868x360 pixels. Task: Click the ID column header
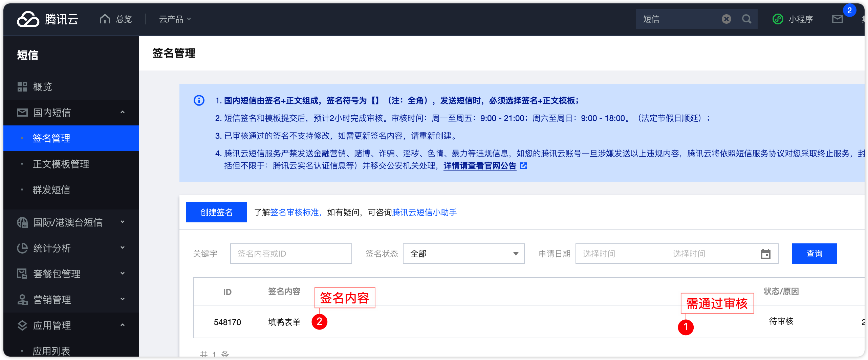point(227,292)
